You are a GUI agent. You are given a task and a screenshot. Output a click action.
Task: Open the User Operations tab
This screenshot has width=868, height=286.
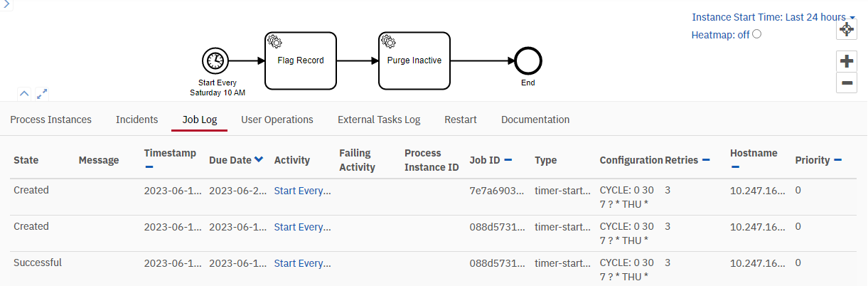[x=277, y=120]
